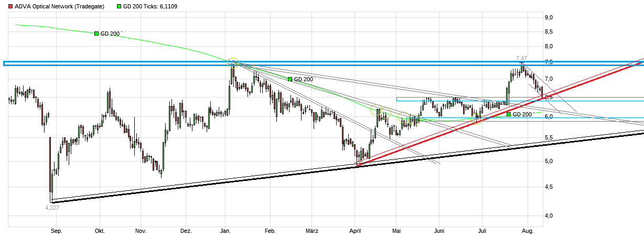Click the yellow circle at the January peak
The image size is (644, 247).
tap(233, 62)
